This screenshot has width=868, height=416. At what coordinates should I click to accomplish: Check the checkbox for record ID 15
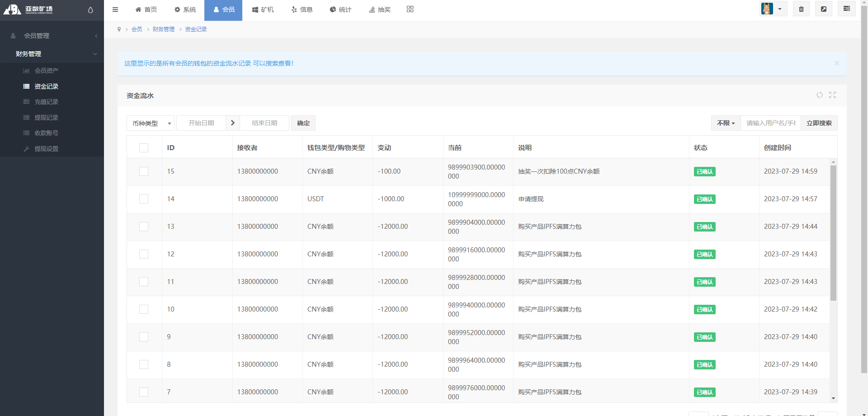144,171
